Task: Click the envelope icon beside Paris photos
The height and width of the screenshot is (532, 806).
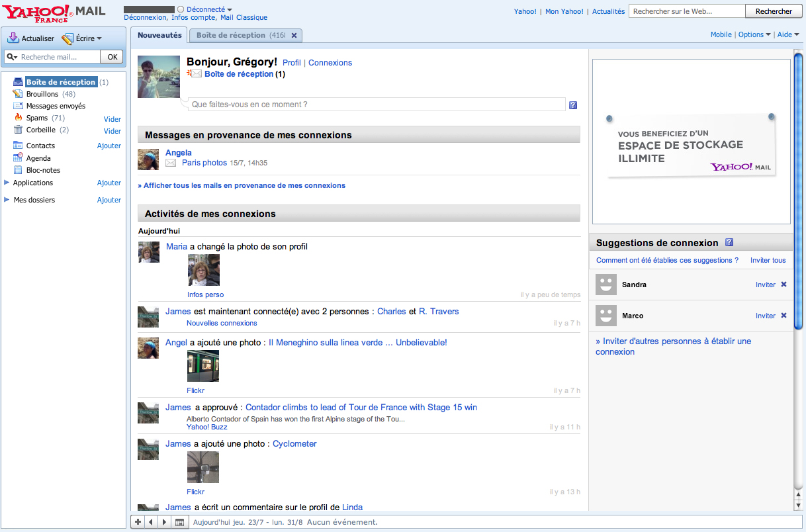Action: [x=171, y=163]
